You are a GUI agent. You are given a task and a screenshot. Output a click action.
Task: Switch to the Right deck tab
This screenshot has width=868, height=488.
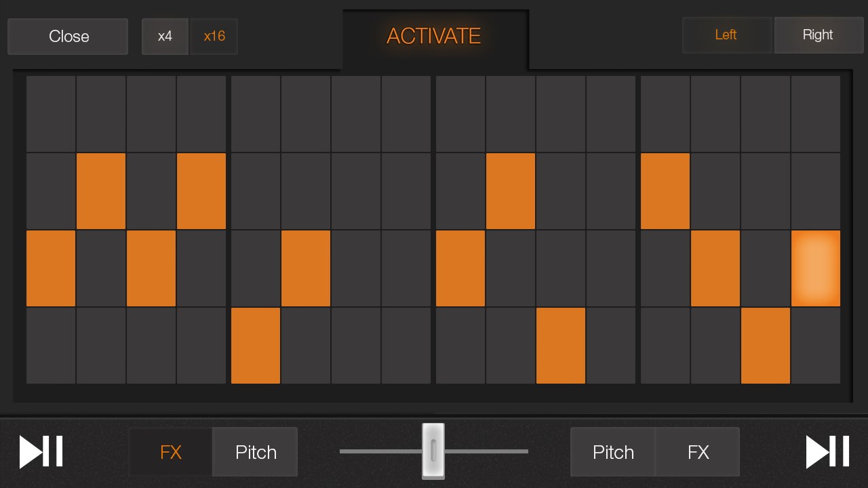pyautogui.click(x=818, y=35)
